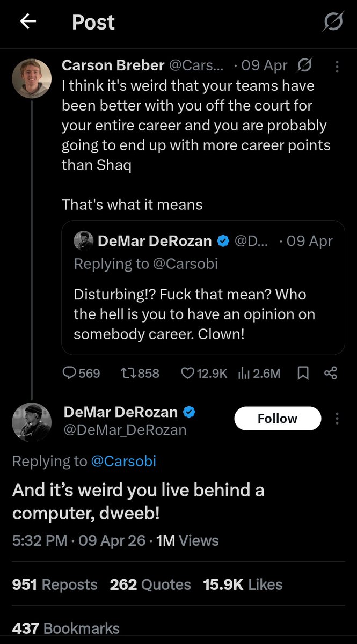This screenshot has width=357, height=644.
Task: Tap Grok icon beside Carson's post date
Action: point(304,66)
